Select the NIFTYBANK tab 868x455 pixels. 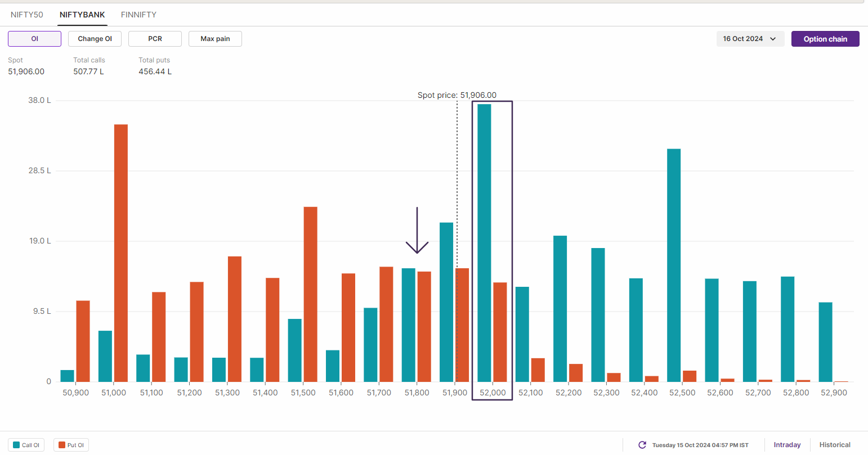[82, 15]
